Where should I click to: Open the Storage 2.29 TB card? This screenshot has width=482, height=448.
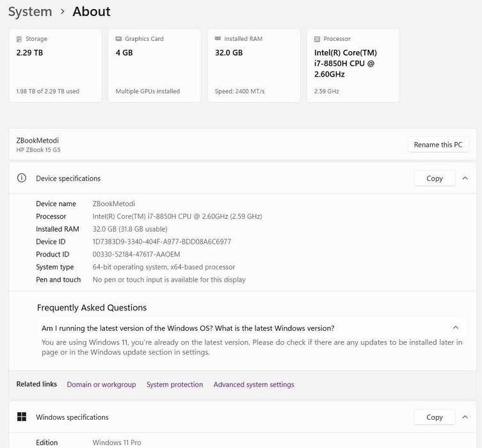point(55,65)
